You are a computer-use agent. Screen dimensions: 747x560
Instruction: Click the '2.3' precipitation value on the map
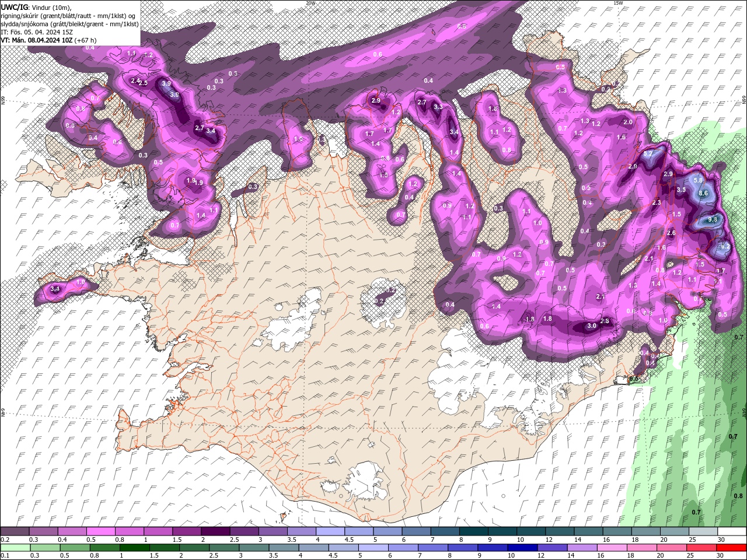657,202
